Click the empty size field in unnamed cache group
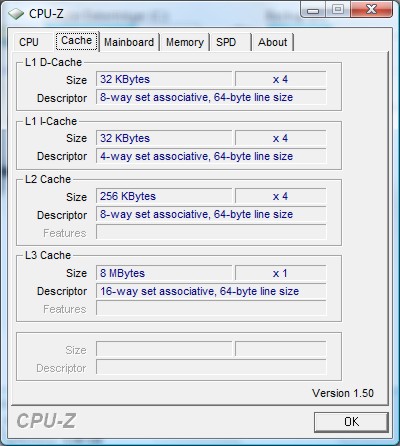 tap(164, 349)
